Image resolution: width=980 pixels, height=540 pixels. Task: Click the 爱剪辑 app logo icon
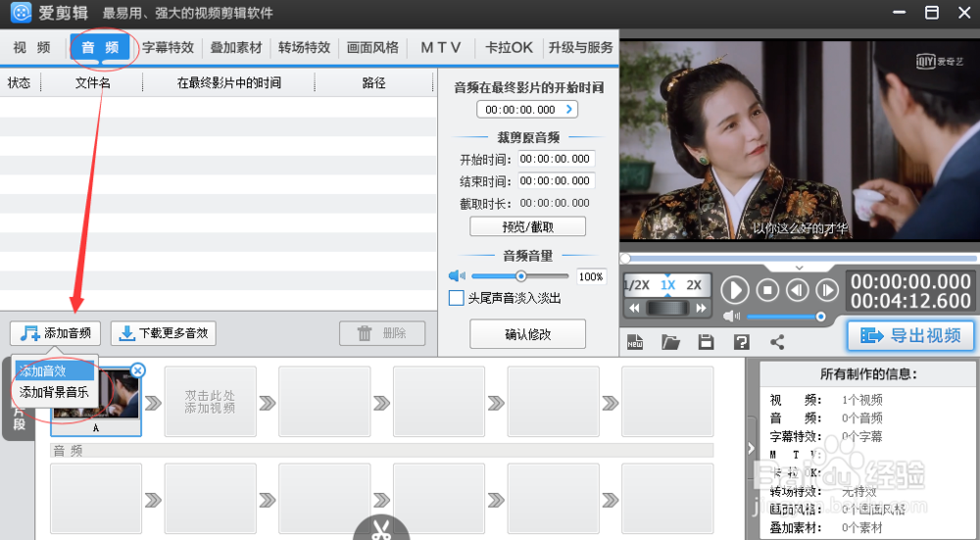pyautogui.click(x=21, y=13)
